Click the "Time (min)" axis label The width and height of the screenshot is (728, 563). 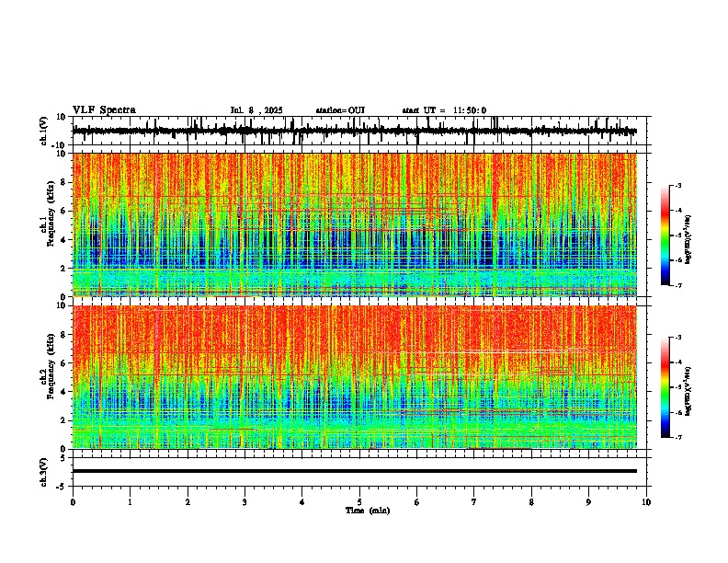point(368,511)
